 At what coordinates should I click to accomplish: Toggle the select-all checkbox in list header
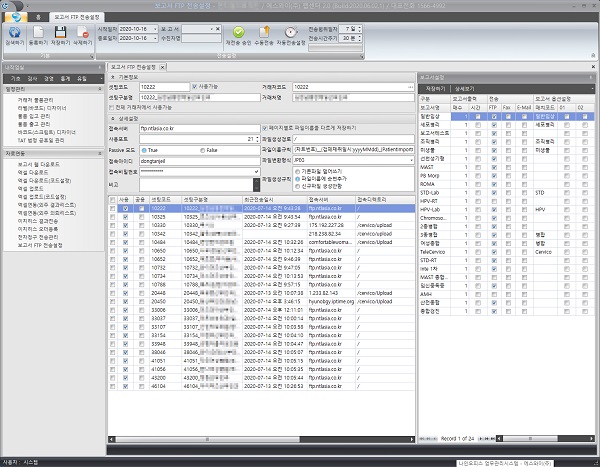(x=112, y=200)
